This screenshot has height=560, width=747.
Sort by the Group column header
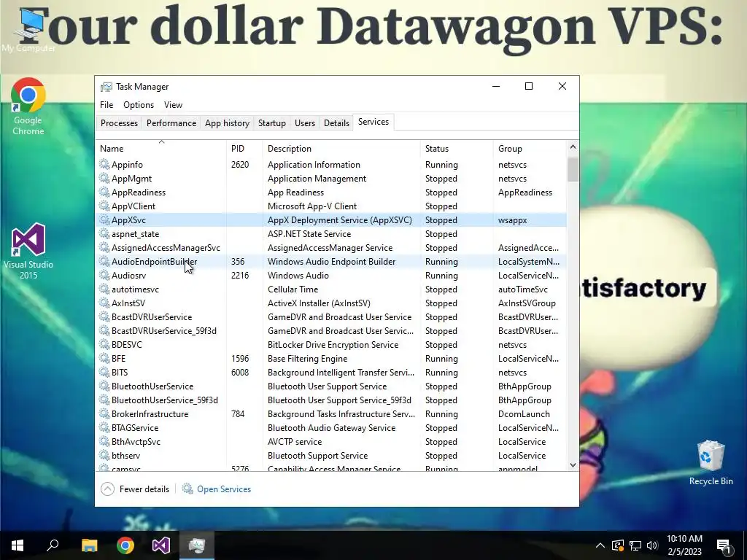(x=530, y=149)
